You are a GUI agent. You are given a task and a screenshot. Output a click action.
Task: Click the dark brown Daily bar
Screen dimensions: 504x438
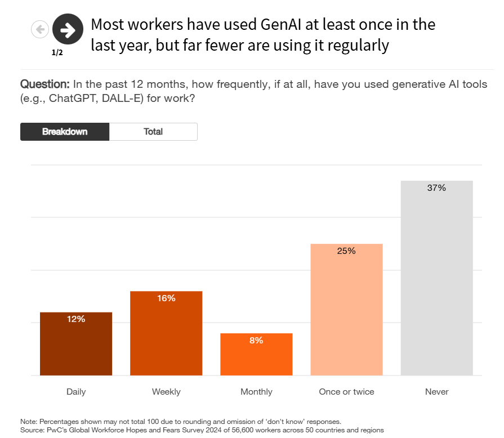point(76,346)
